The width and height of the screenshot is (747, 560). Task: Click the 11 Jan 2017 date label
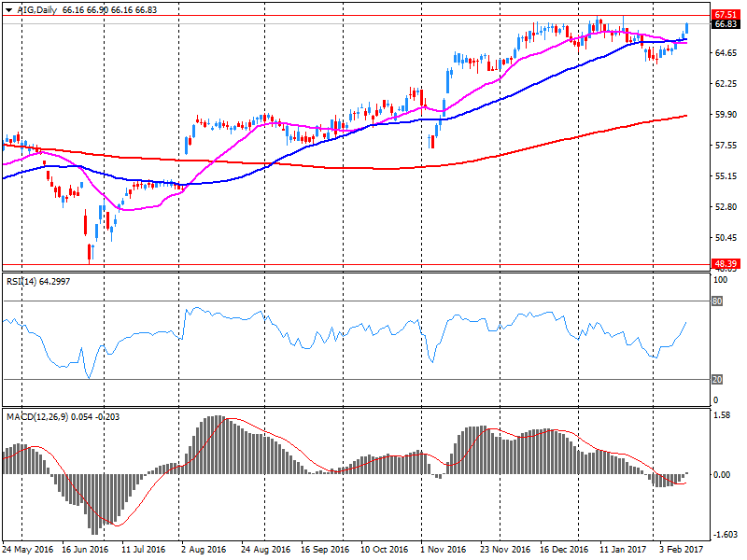click(x=623, y=549)
